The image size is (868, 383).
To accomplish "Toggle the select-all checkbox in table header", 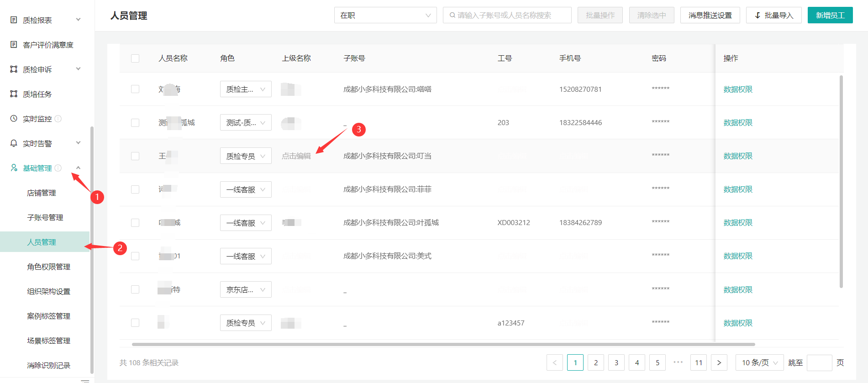I will point(135,58).
